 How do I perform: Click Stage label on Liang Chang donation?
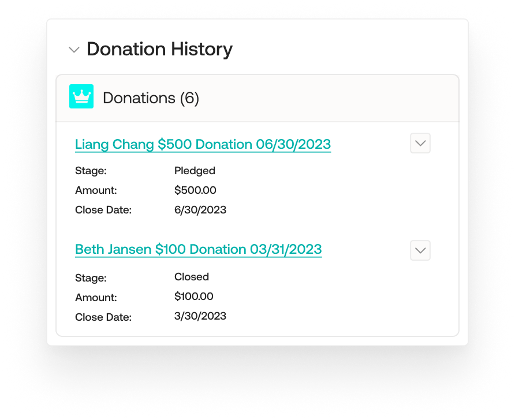91,171
